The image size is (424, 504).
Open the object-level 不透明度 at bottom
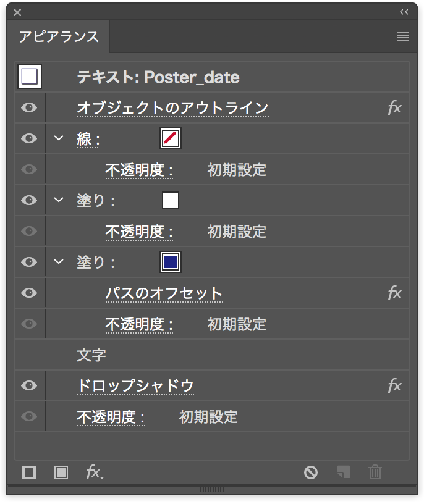(x=111, y=417)
